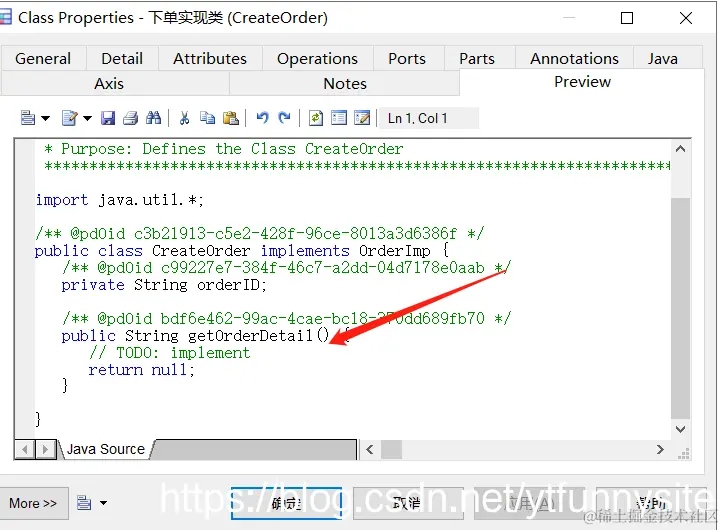
Task: Open the Attributes tab
Action: [210, 59]
